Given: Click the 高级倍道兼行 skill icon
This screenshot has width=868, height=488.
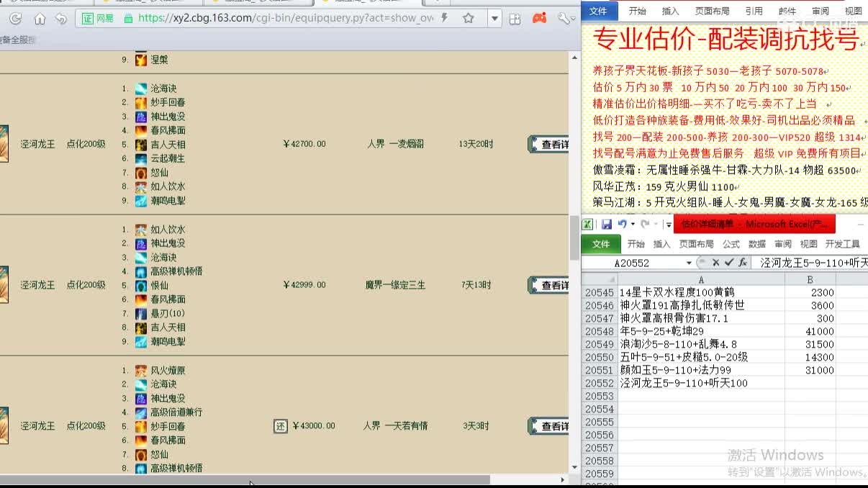Looking at the screenshot, I should pyautogui.click(x=141, y=412).
